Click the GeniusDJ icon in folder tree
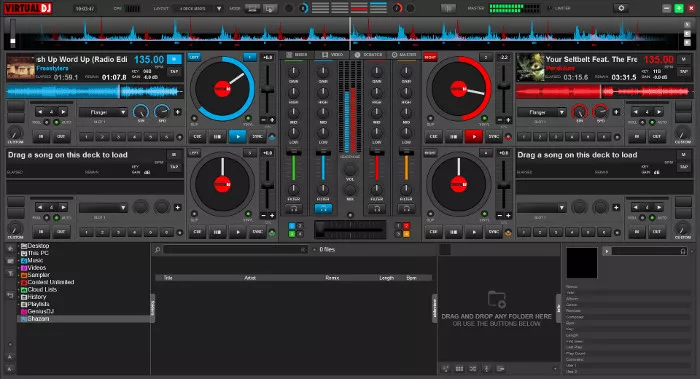Viewport: 700px width, 379px height. pos(24,312)
